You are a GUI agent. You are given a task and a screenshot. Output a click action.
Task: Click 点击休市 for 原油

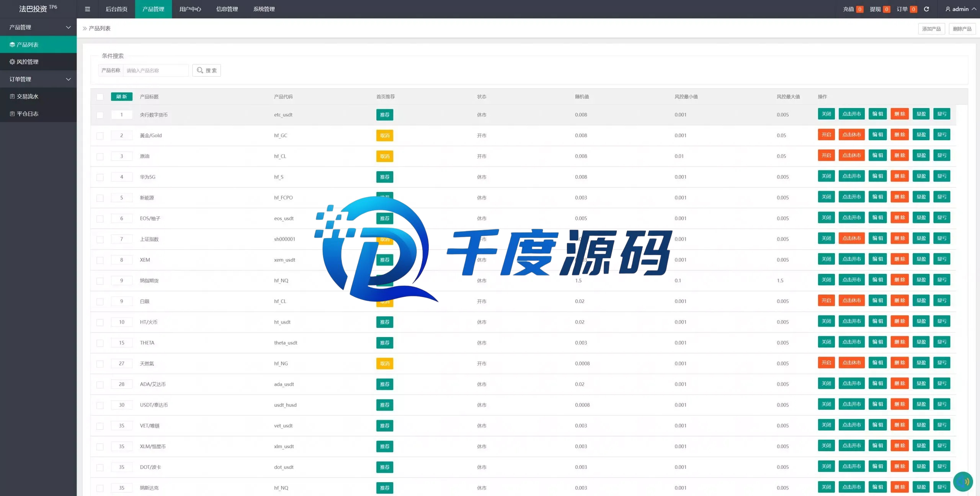pyautogui.click(x=852, y=155)
